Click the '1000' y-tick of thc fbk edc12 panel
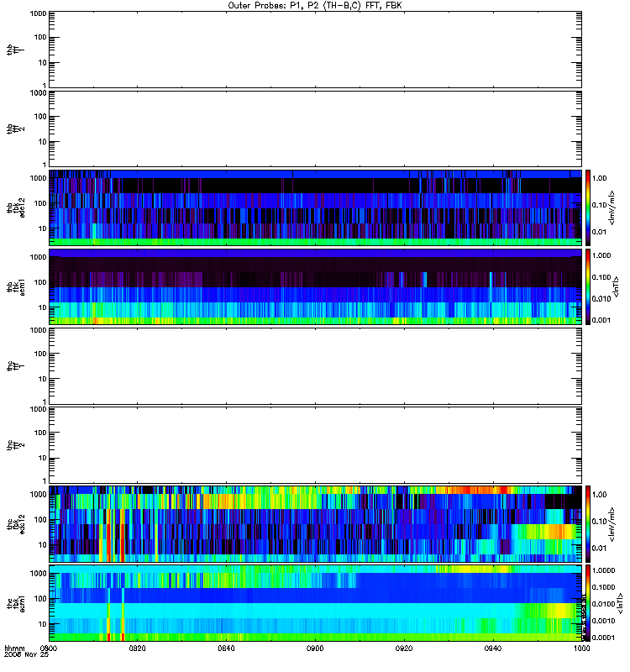 [38, 495]
